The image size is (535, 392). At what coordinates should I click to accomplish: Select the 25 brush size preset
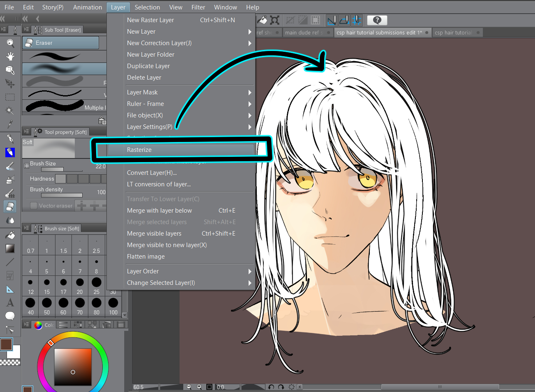[96, 286]
